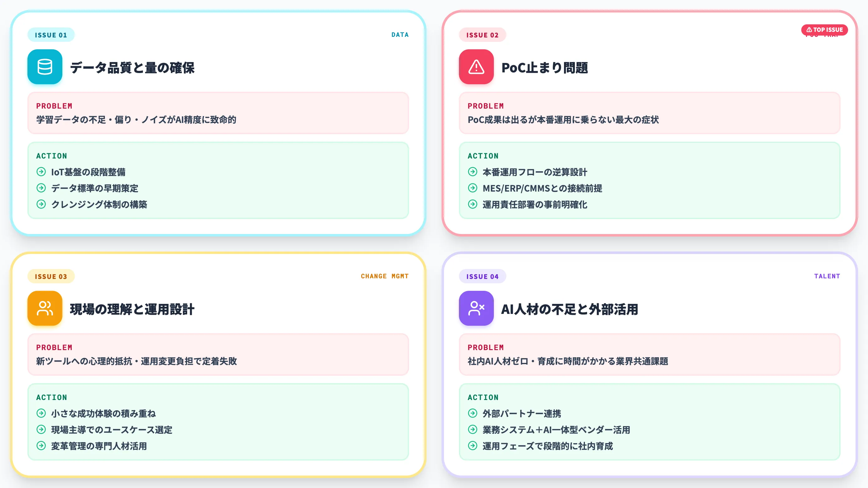Click the arrow icon beside IoT基盤の段階整備
This screenshot has height=488, width=868.
(41, 172)
